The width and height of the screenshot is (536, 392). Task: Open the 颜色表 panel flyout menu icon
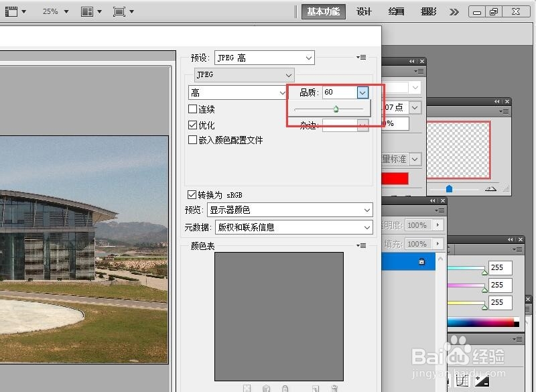coord(361,246)
